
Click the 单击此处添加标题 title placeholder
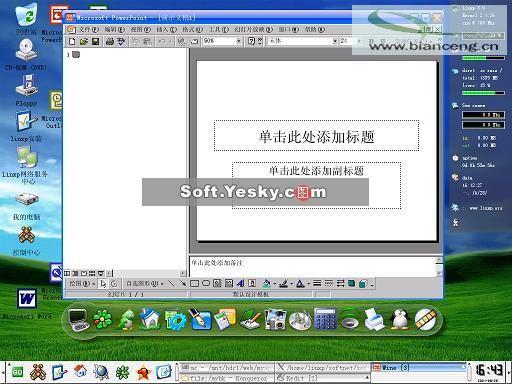(316, 136)
